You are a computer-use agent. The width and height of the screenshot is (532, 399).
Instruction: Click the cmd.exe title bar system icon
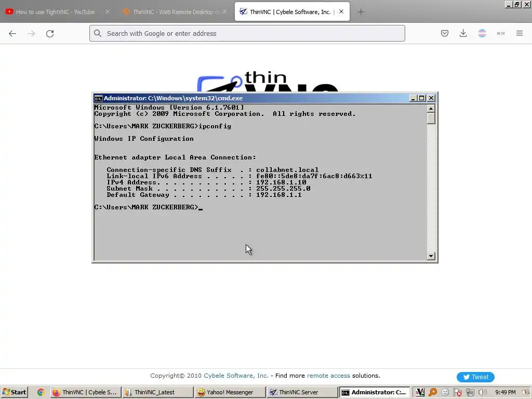[x=98, y=98]
